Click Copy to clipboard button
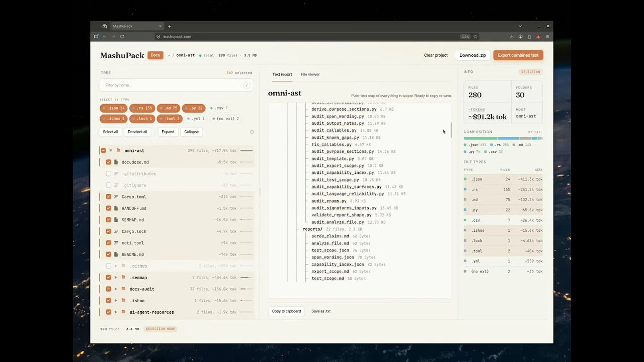Screen dimensions: 644x362 click(286, 311)
